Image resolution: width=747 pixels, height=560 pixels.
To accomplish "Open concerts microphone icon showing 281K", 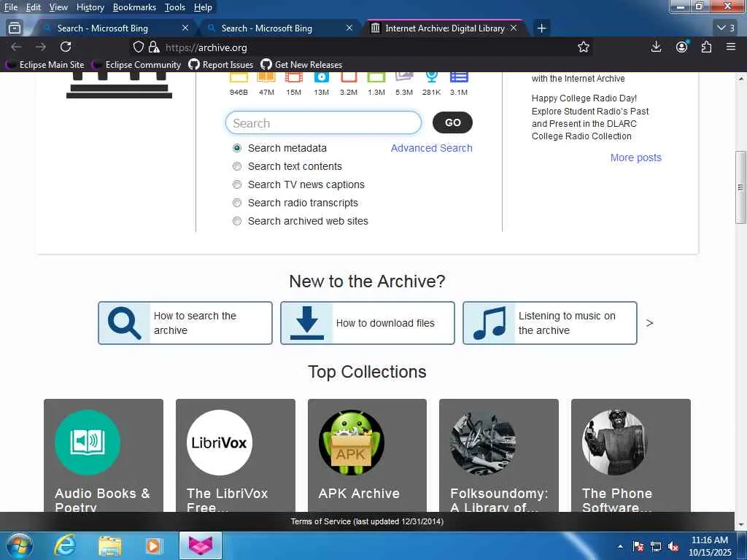I will tap(432, 77).
